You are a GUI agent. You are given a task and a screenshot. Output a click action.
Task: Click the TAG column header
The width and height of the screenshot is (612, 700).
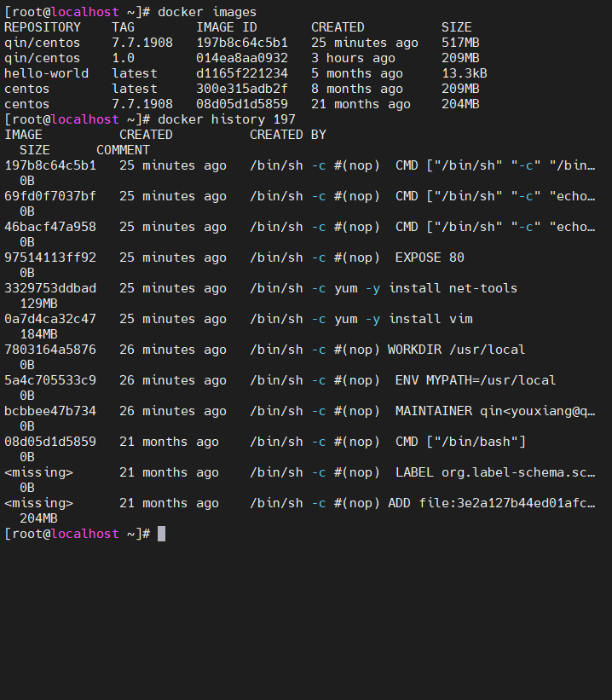coord(124,27)
